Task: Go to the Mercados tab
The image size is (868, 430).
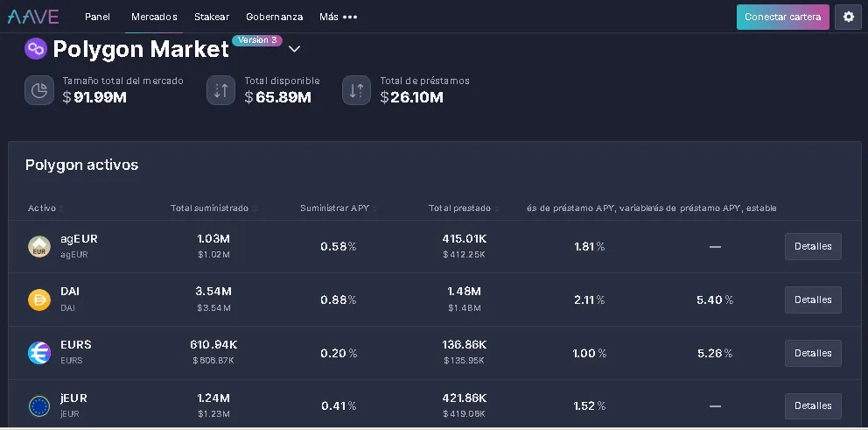Action: 154,17
